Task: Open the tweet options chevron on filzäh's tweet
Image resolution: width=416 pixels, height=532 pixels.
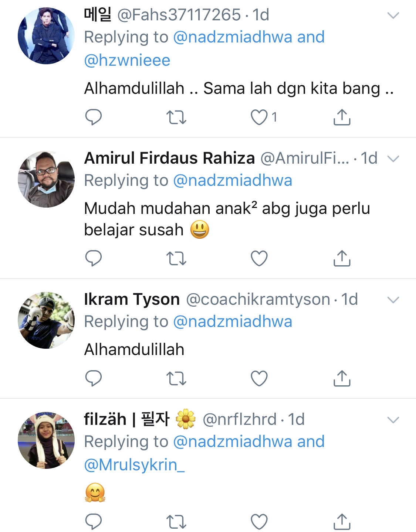Action: point(393,420)
